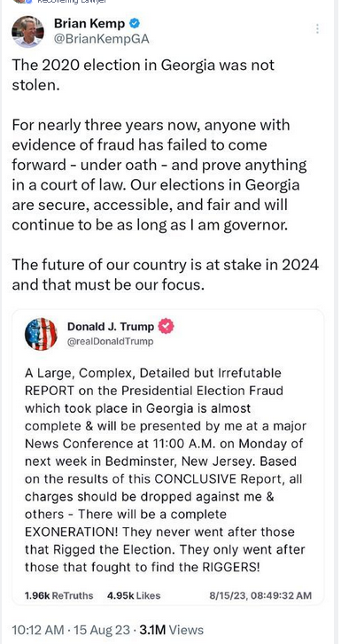Click the red verified badge beside Donald J. Trump
Image resolution: width=341 pixels, height=644 pixels.
coord(167,327)
